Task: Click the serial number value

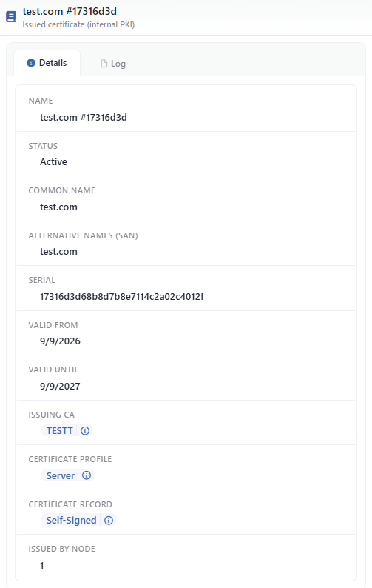Action: coord(122,297)
